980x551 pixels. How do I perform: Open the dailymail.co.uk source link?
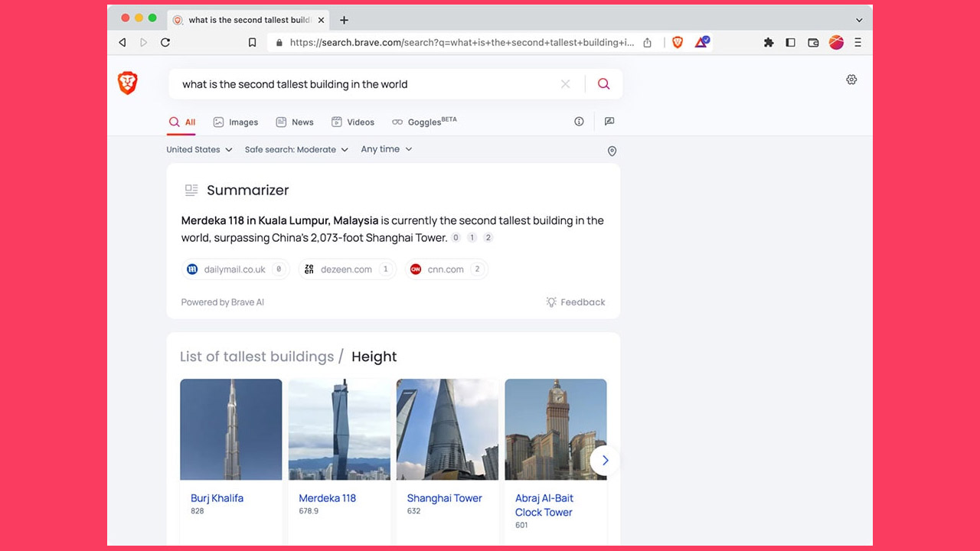click(235, 269)
